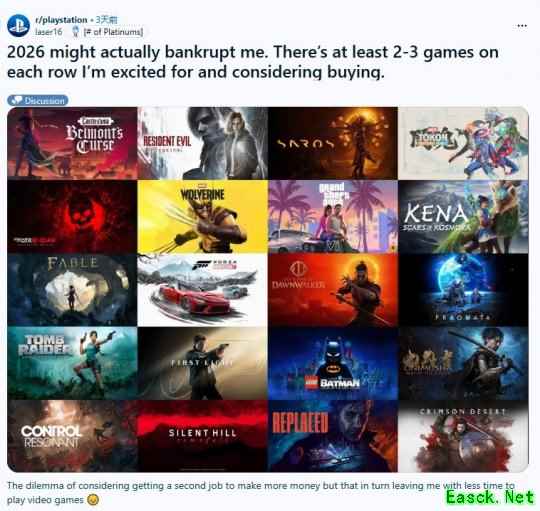Click the Belmont's Curse game cover
The width and height of the screenshot is (540, 511).
72,143
